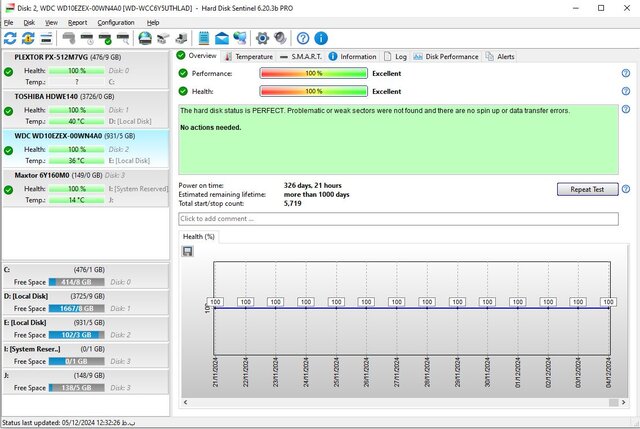This screenshot has width=640, height=429.
Task: Click help icon at right of Performance row
Action: 625,73
